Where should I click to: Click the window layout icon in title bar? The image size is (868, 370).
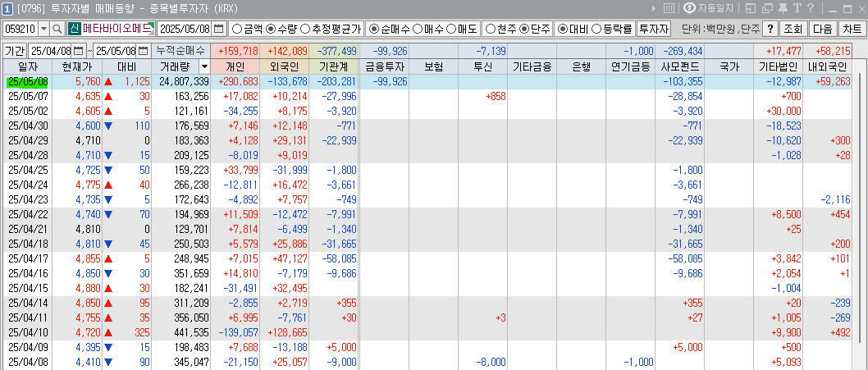(751, 8)
